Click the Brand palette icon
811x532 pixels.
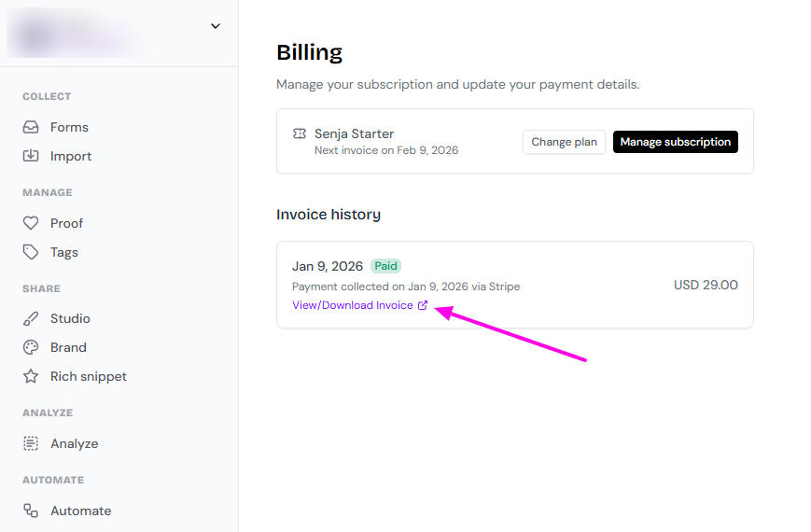31,347
